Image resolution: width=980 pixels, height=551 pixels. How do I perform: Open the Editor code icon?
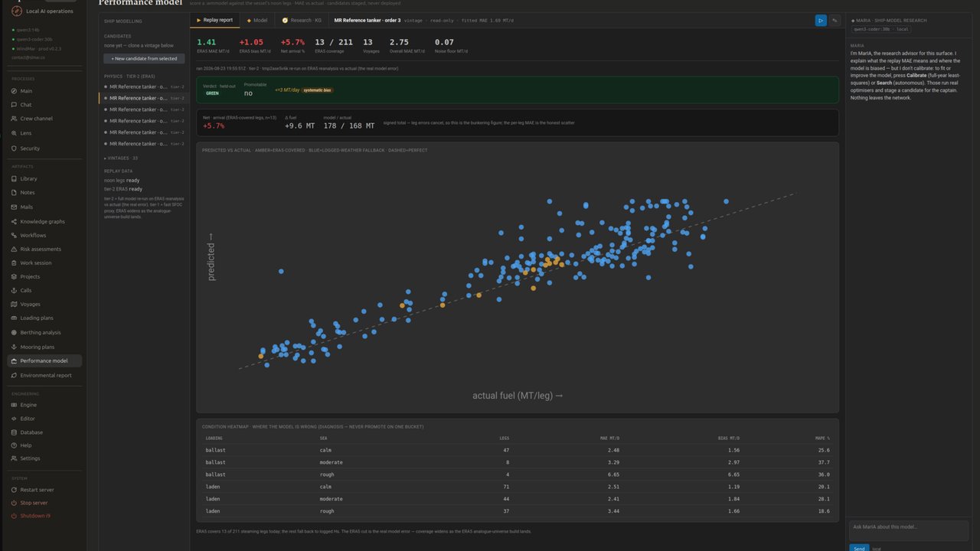tap(14, 419)
